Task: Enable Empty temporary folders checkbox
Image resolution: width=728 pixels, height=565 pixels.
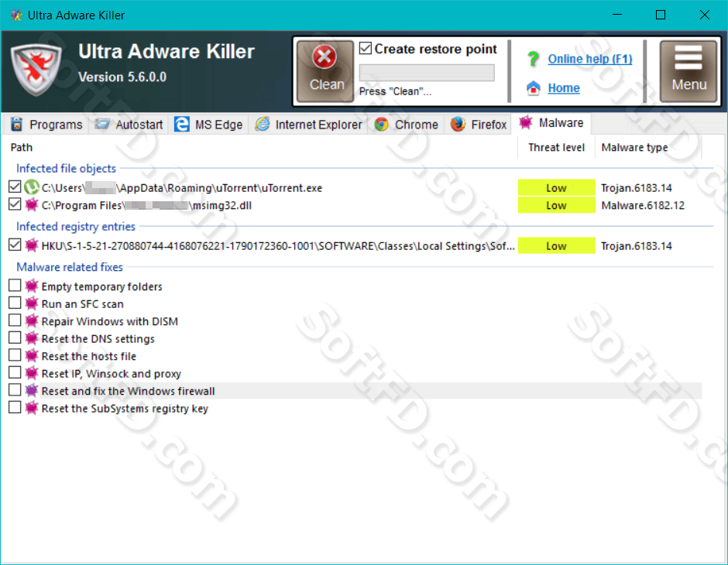Action: click(x=15, y=286)
